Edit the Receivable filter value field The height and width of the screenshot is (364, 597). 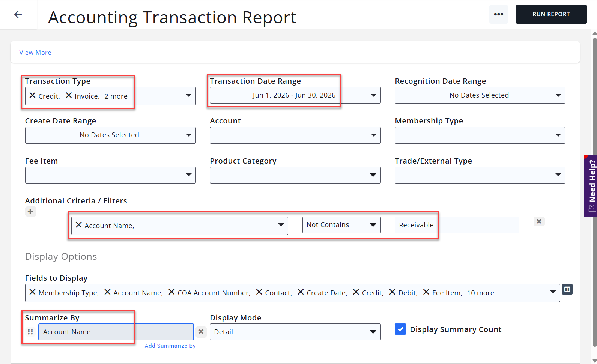coord(457,225)
